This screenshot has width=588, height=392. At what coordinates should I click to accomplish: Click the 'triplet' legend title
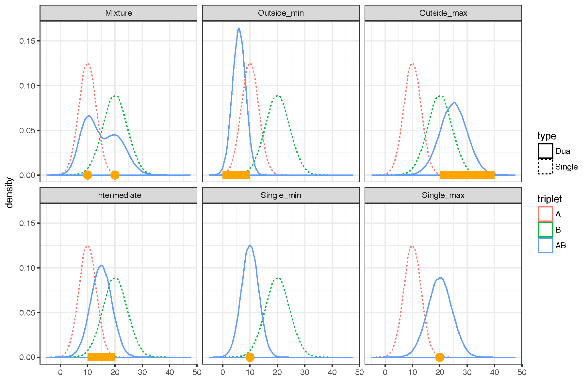point(550,199)
